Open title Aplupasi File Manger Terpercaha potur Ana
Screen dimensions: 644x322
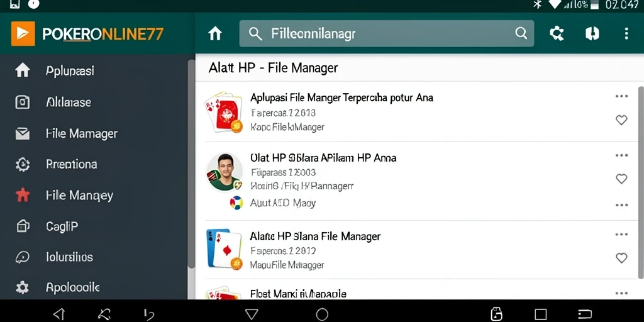(x=341, y=97)
